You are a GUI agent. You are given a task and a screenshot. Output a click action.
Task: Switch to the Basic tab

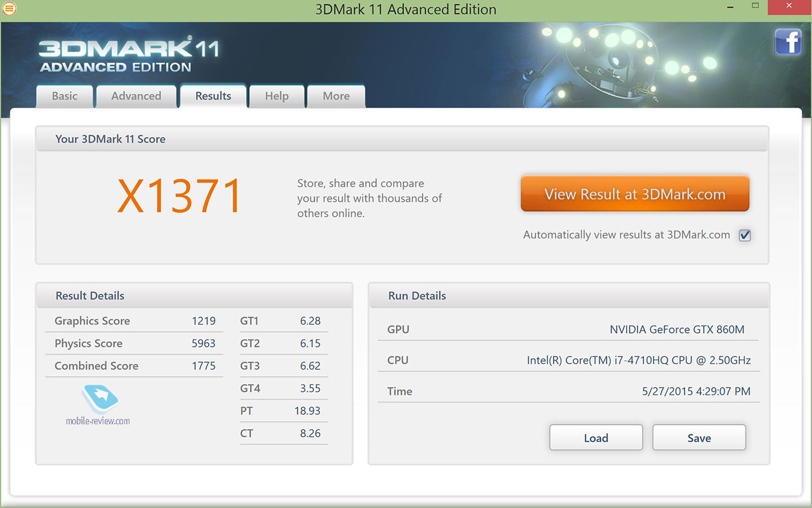pos(65,96)
